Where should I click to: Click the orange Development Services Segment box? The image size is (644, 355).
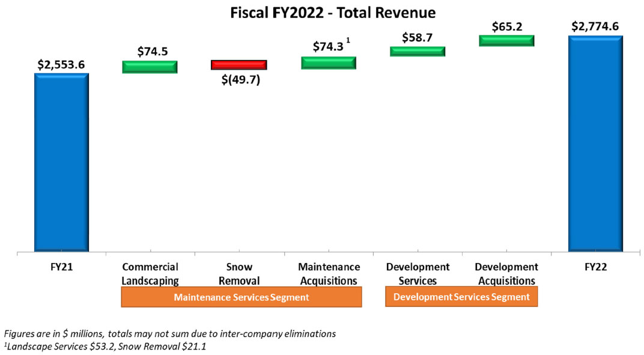pyautogui.click(x=461, y=297)
